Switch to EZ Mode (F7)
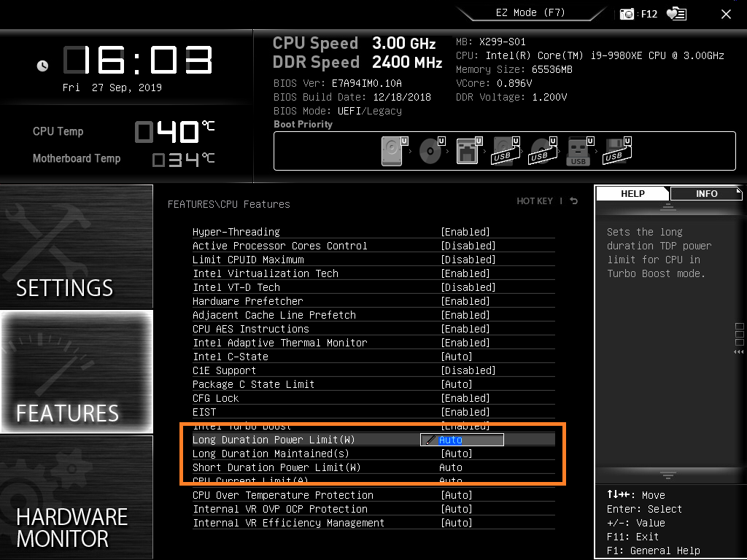747x560 pixels. tap(530, 13)
